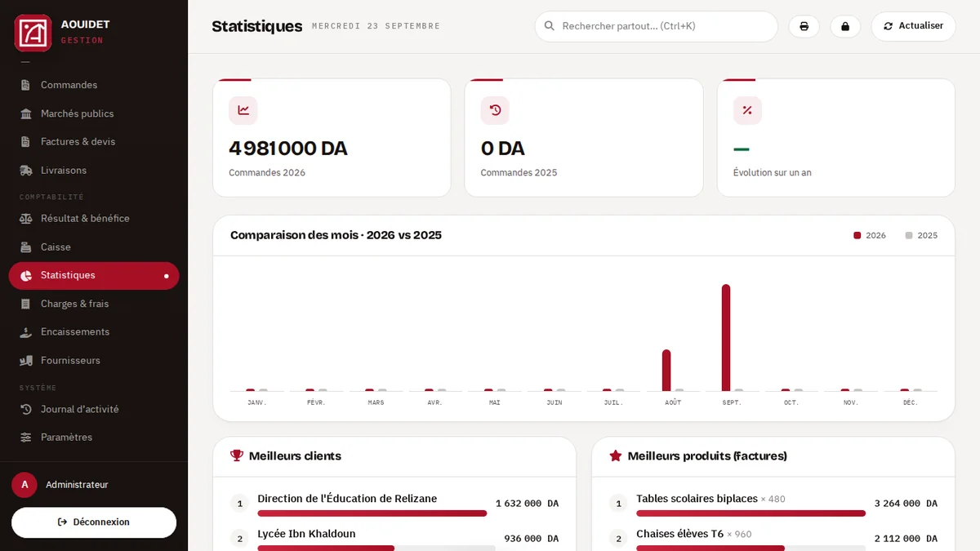Click the 936 000 DA amount
The image size is (980, 551).
click(532, 539)
